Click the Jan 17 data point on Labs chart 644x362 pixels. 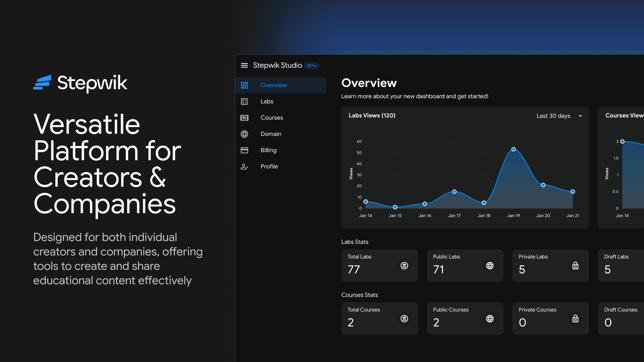[x=454, y=192]
